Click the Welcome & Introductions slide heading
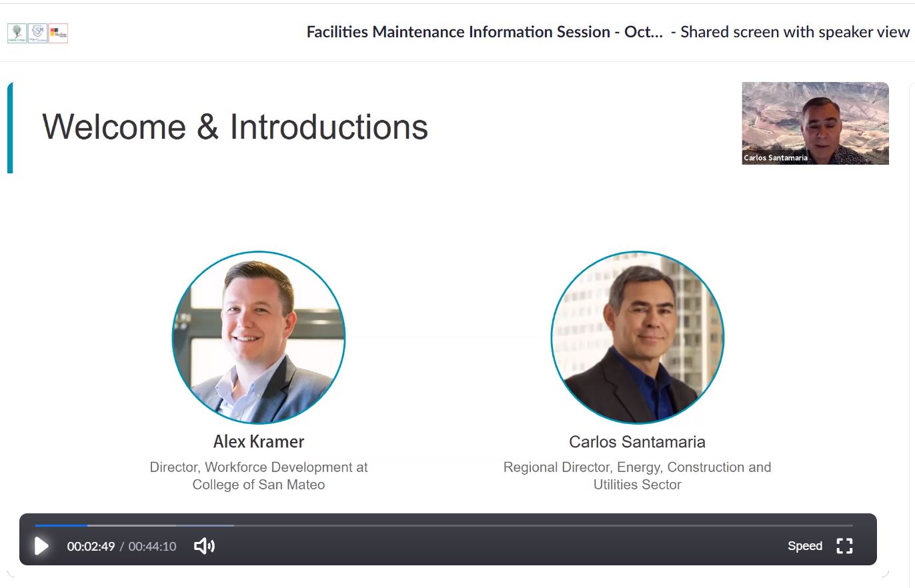This screenshot has height=588, width=915. [x=235, y=127]
